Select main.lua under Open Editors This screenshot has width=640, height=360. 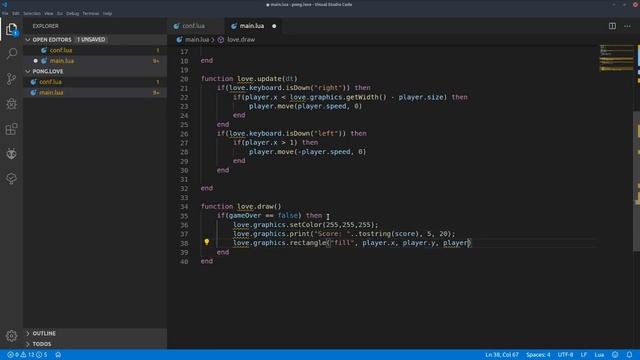[95, 61]
